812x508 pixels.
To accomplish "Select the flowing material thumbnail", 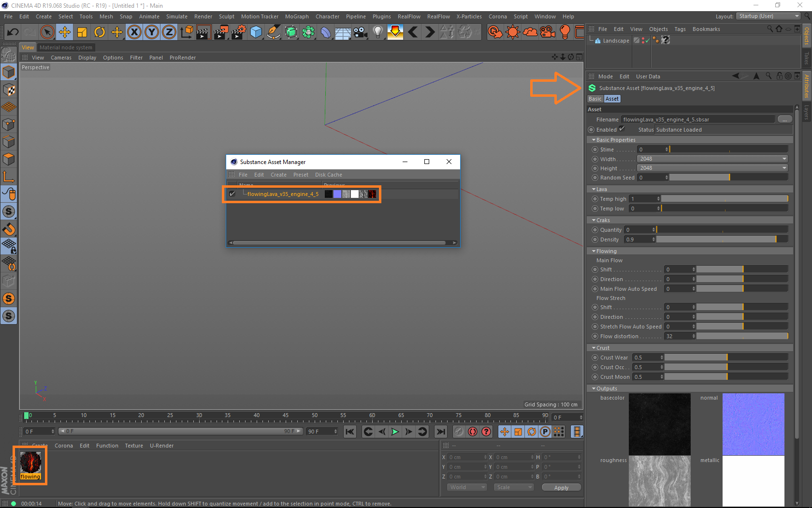I will point(30,463).
